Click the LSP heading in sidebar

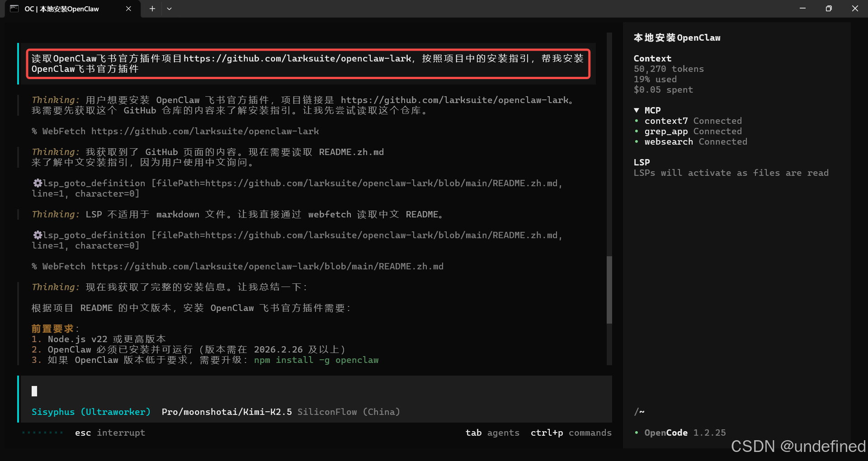point(642,162)
